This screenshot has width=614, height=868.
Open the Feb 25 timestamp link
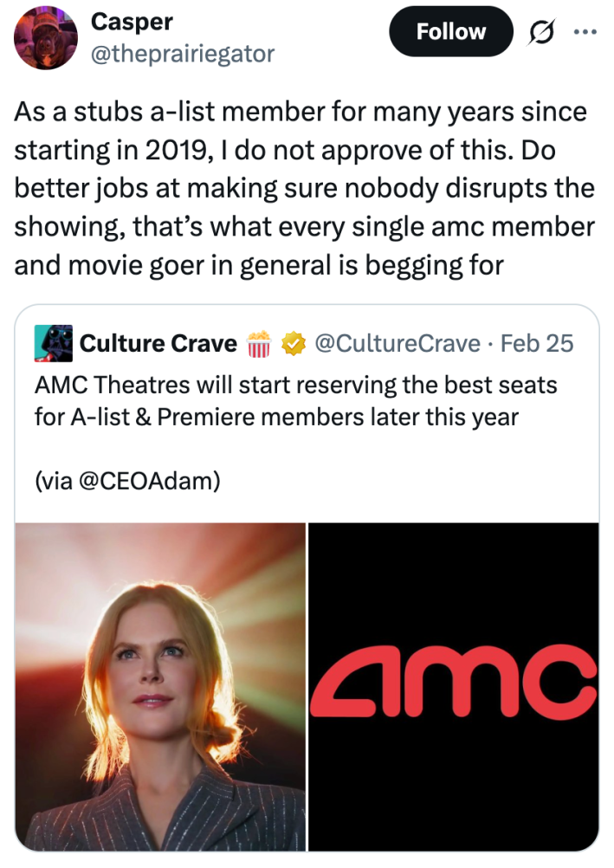537,344
